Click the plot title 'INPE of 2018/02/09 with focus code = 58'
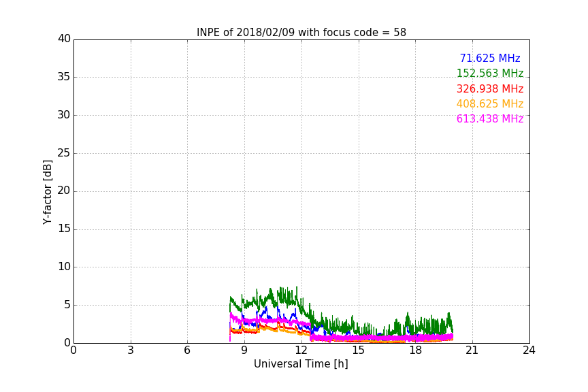 [301, 33]
